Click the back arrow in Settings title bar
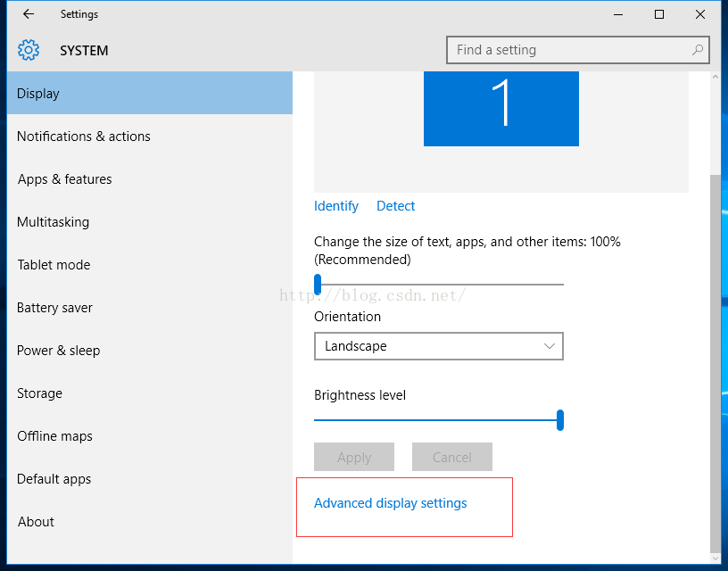This screenshot has height=571, width=728. point(29,14)
